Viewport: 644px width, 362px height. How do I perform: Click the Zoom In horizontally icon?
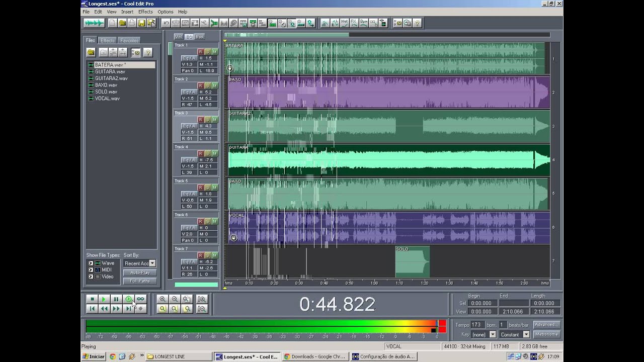tap(163, 299)
